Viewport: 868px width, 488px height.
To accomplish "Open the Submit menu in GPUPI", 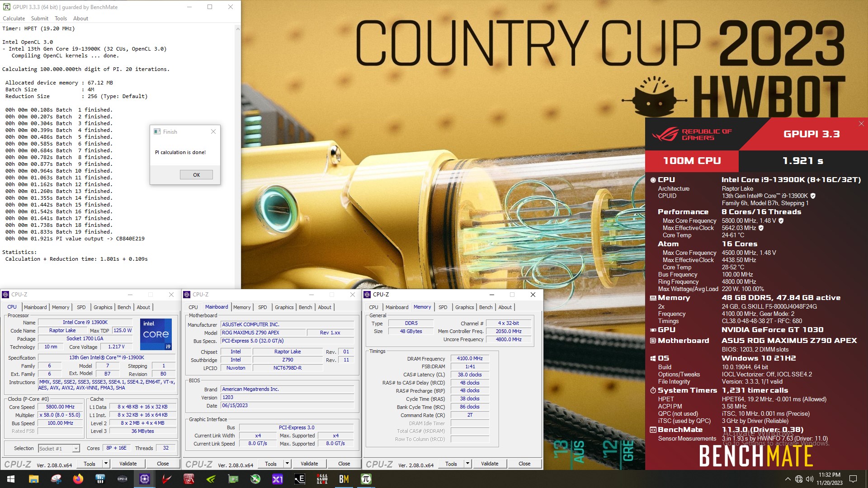I will click(x=40, y=19).
